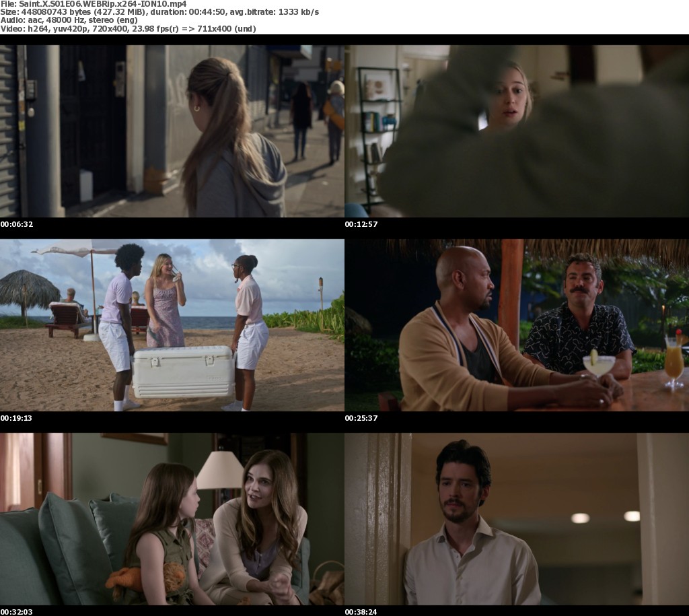Click the beach scene thumbnail with cooler
This screenshot has width=689, height=616.
tap(172, 324)
